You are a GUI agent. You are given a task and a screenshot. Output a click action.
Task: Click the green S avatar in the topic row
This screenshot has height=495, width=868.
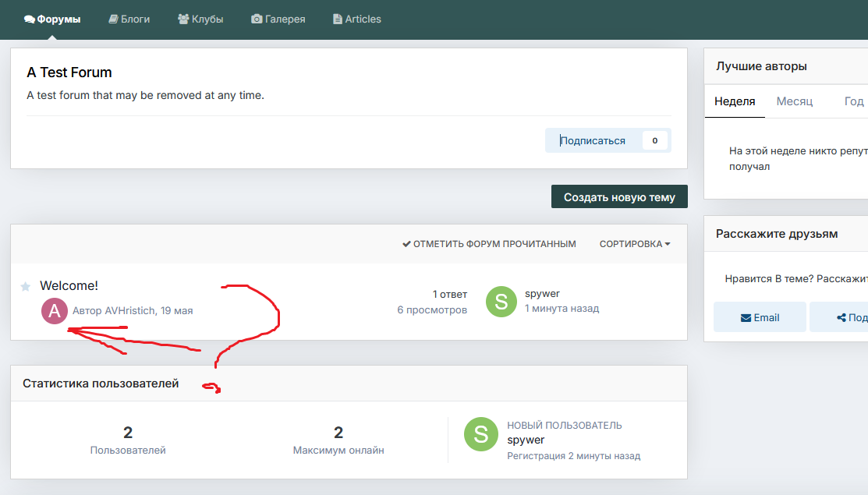coord(501,302)
